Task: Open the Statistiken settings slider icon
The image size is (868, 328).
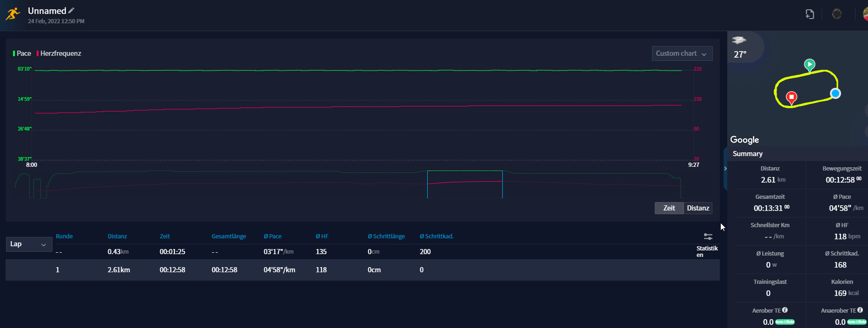Action: click(708, 236)
